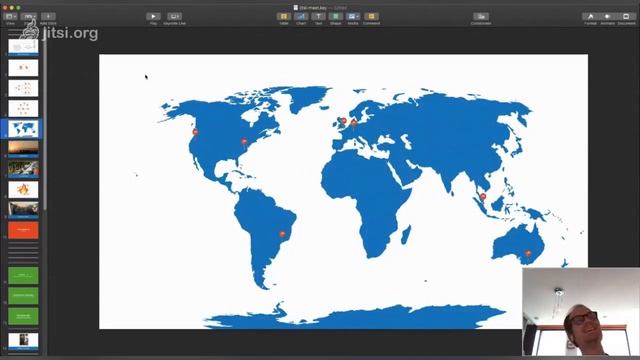Click the Add Slide plus button

[x=48, y=16]
